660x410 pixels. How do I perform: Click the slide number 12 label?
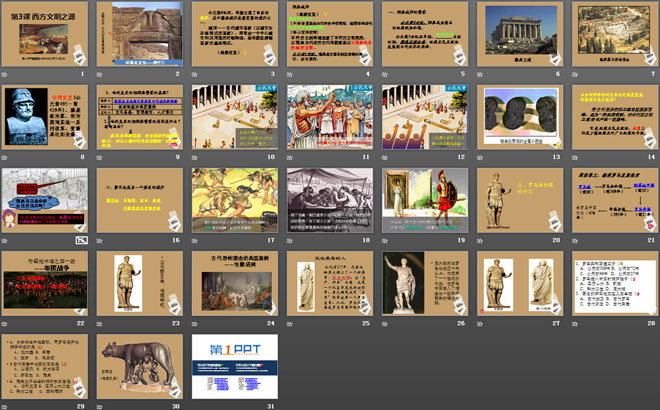461,157
